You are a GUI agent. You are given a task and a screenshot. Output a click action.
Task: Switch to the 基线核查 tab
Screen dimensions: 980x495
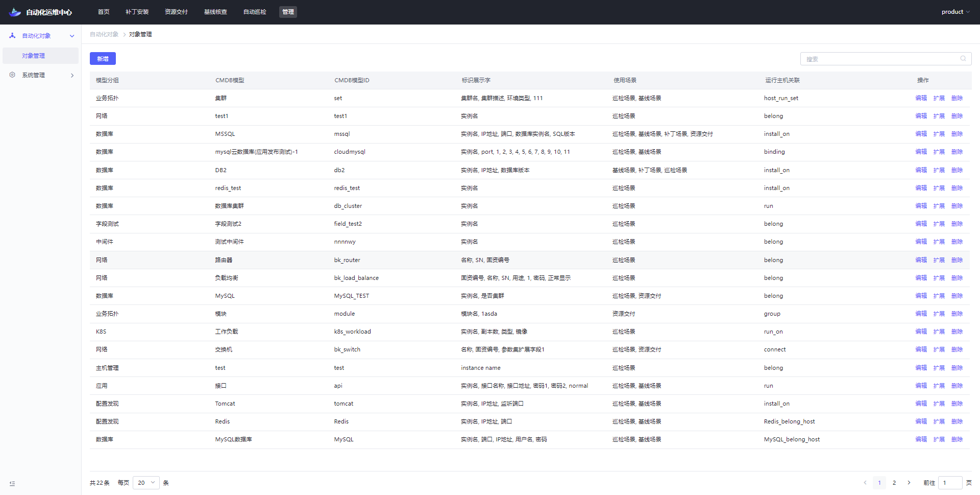point(215,12)
